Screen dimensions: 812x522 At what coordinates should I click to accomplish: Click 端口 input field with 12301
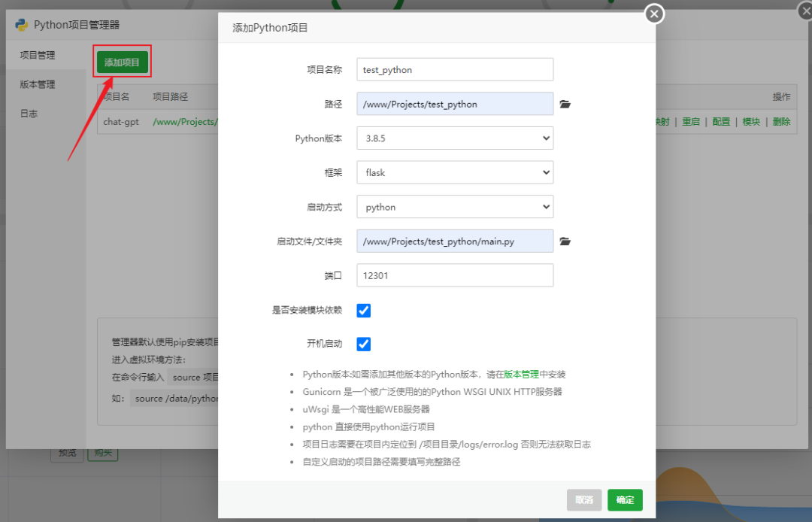(455, 275)
